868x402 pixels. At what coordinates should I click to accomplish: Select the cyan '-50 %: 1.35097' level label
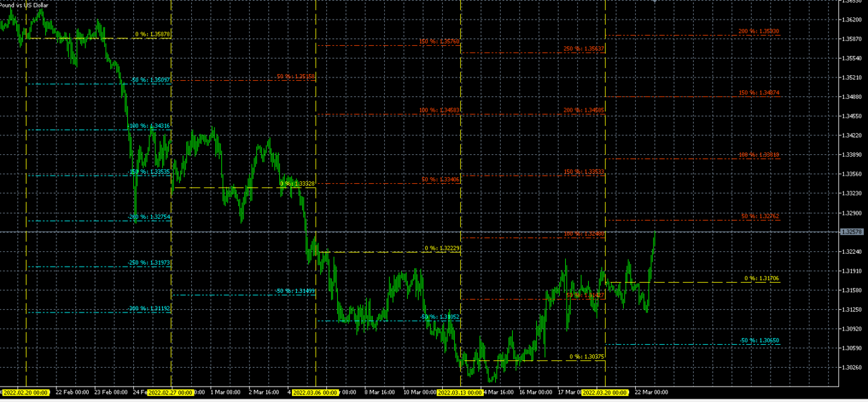click(x=150, y=80)
